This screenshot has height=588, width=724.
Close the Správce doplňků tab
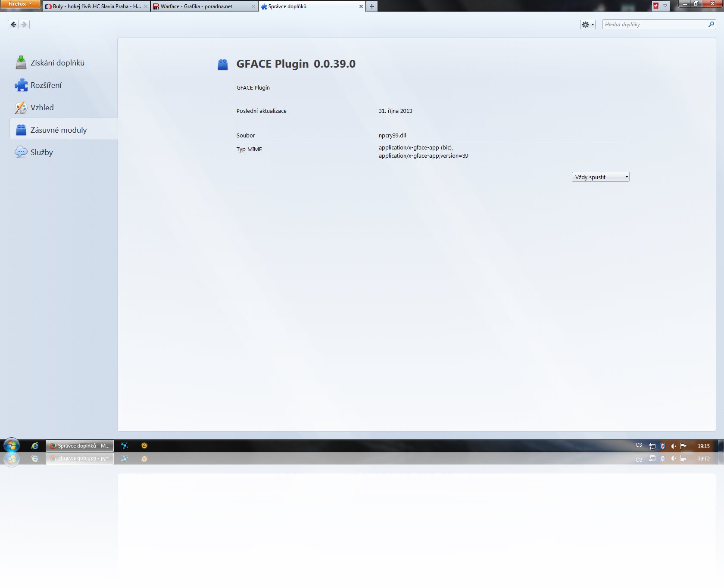pos(361,6)
